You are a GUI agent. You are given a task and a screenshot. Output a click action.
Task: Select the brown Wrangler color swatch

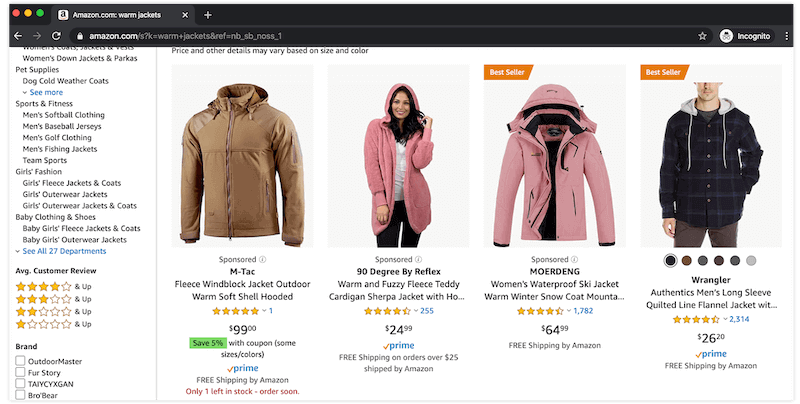click(687, 261)
